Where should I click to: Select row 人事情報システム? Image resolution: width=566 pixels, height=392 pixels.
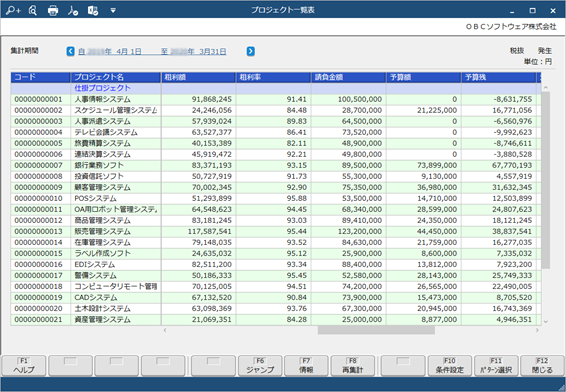pos(276,99)
